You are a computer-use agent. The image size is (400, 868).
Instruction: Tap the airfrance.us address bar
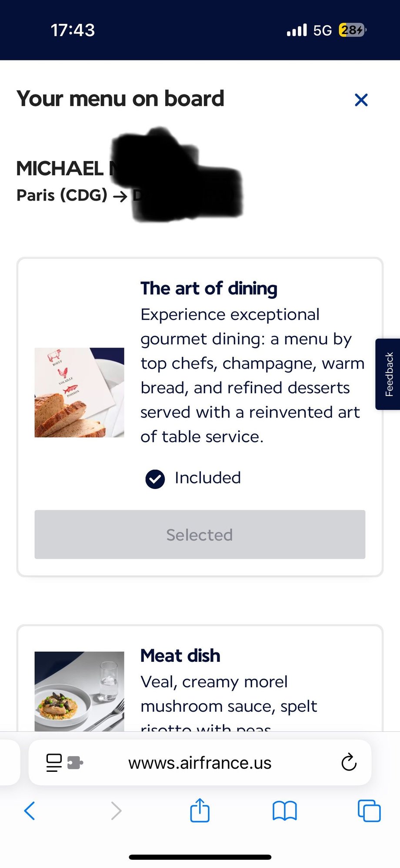pos(200,763)
